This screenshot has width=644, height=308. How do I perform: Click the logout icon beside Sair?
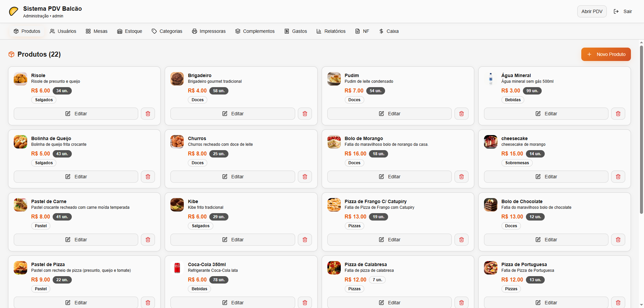tap(616, 11)
